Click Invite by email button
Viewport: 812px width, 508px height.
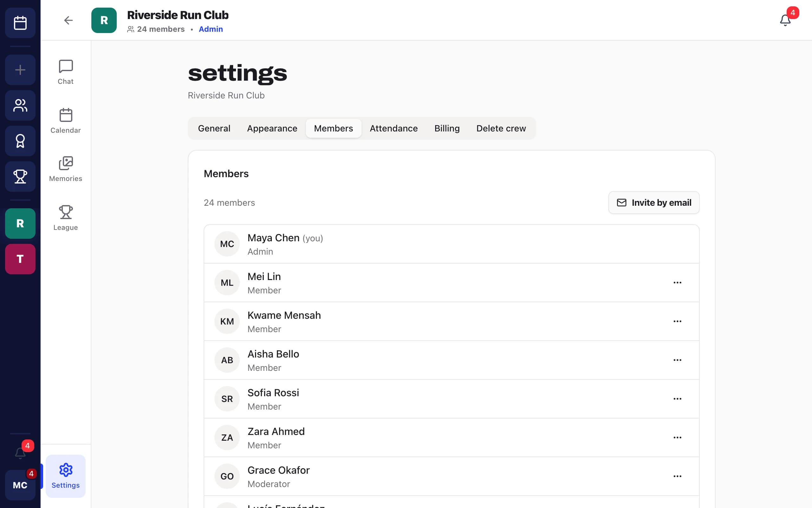coord(654,203)
